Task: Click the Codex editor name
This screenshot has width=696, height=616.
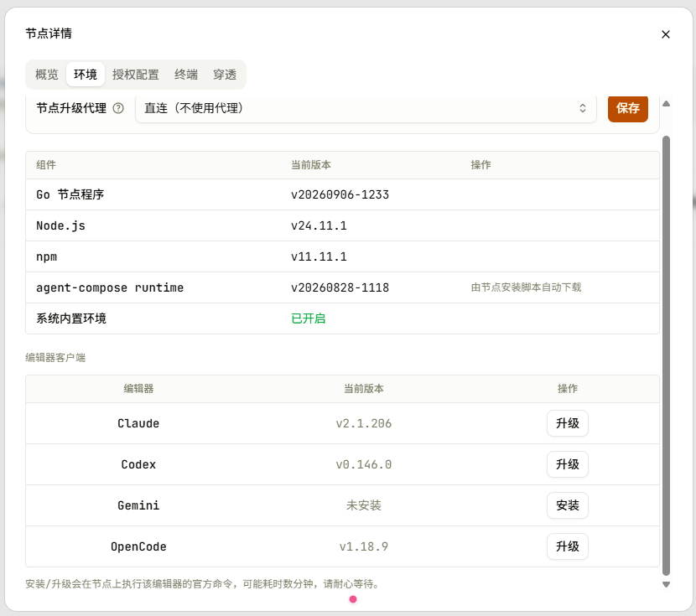Action: point(138,464)
